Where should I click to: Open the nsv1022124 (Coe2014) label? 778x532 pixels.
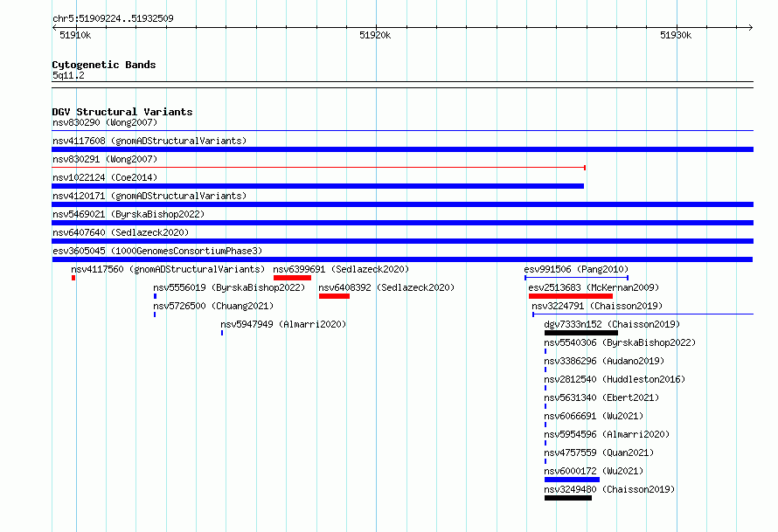(105, 177)
